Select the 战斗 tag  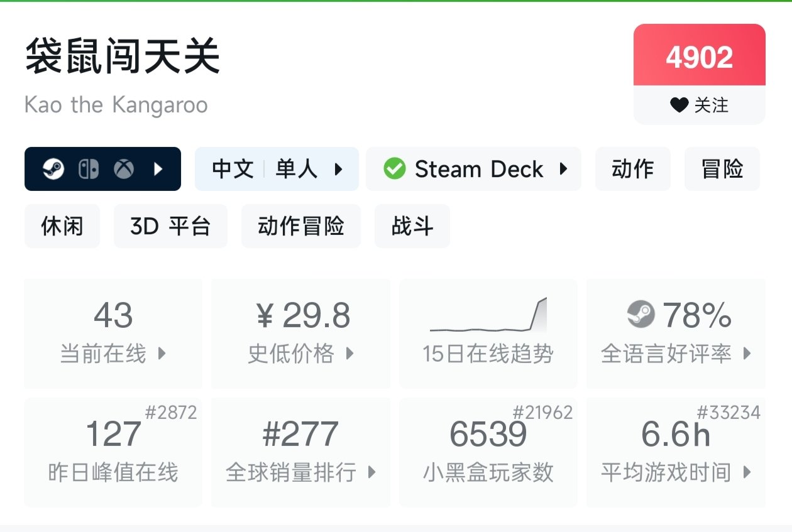click(412, 226)
